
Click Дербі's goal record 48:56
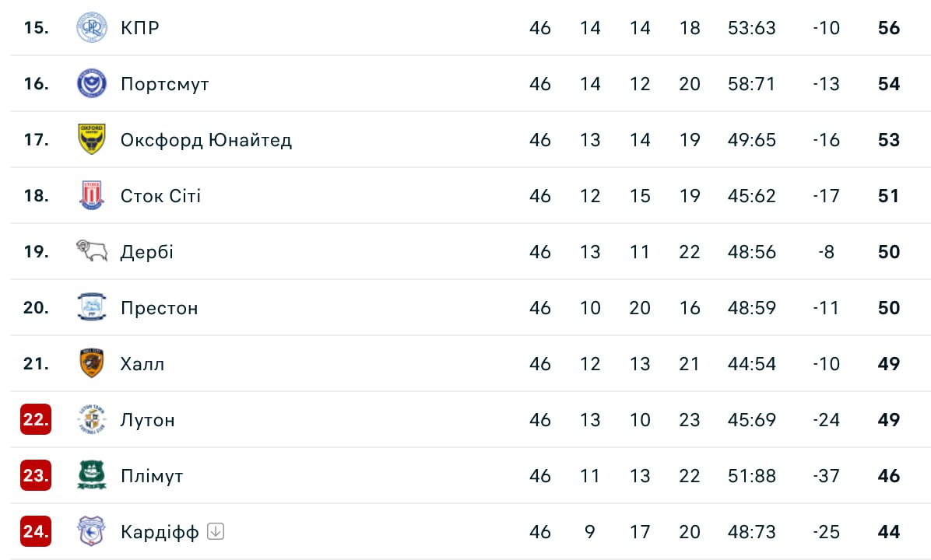click(751, 252)
